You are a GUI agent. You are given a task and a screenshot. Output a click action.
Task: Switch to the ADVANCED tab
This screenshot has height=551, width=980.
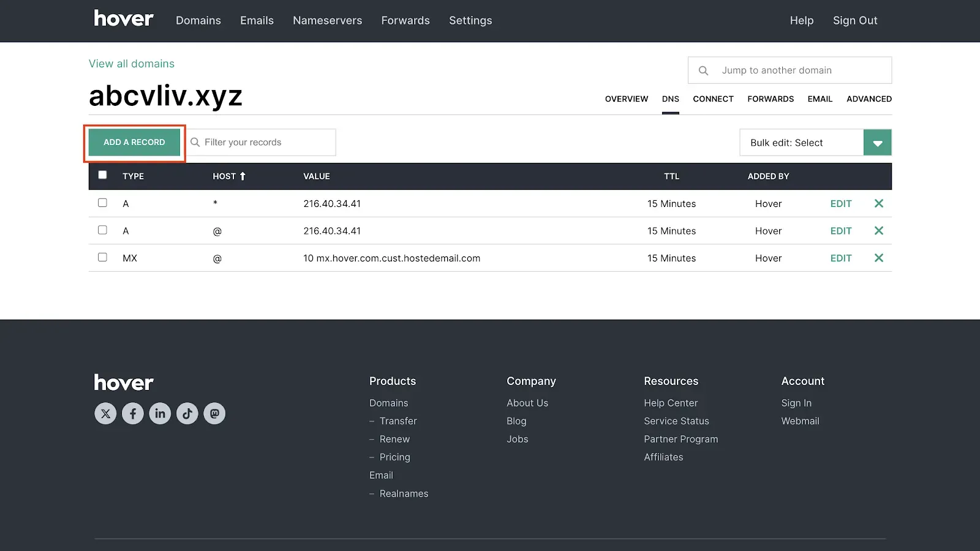[869, 99]
